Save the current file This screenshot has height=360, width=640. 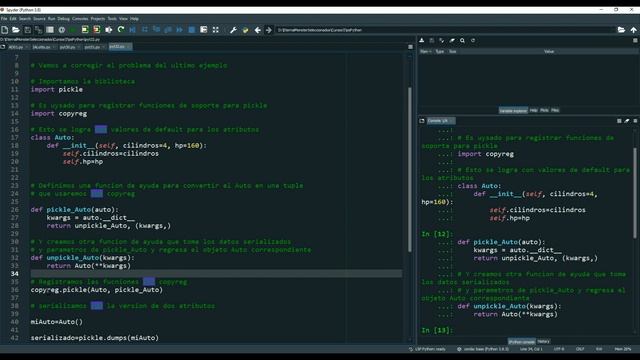click(x=27, y=30)
